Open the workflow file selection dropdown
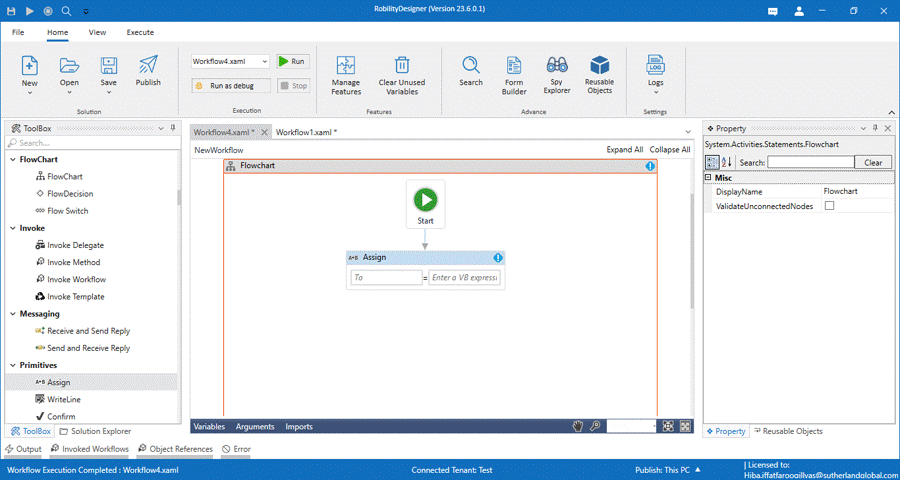Viewport: 900px width, 480px height. tap(264, 62)
